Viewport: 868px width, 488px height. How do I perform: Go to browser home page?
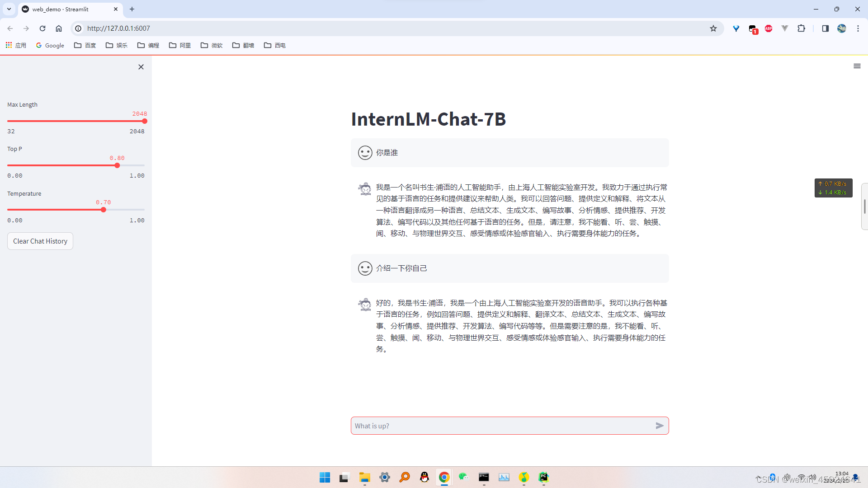click(x=59, y=28)
